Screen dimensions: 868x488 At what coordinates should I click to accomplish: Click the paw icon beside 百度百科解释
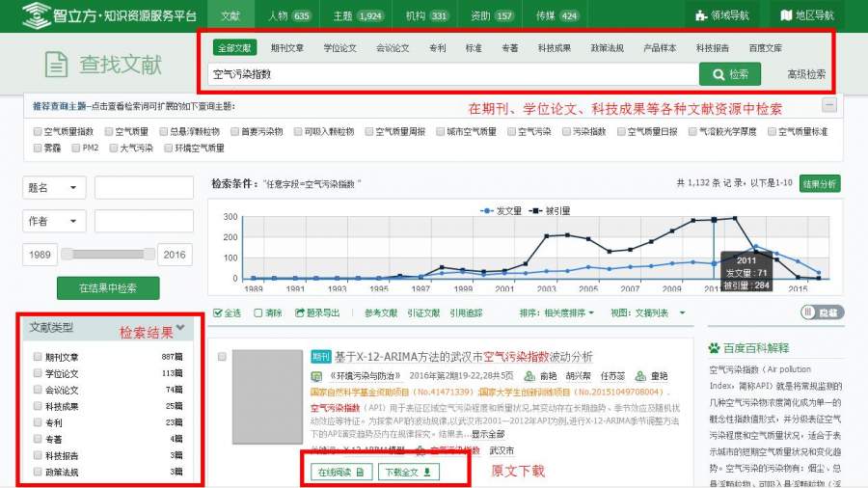(714, 348)
